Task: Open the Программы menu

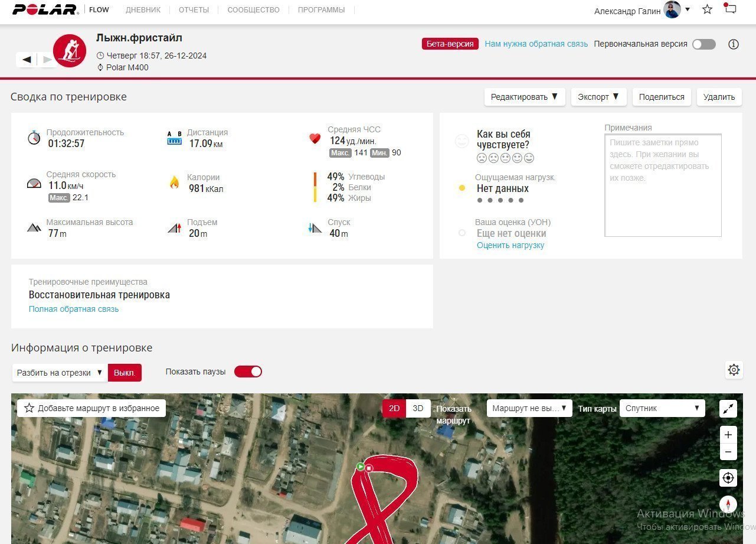Action: (321, 10)
